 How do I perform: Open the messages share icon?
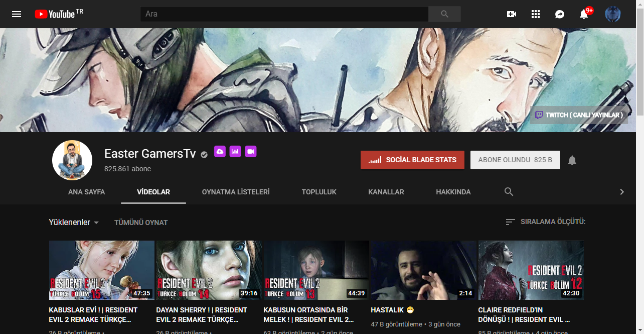(x=560, y=14)
